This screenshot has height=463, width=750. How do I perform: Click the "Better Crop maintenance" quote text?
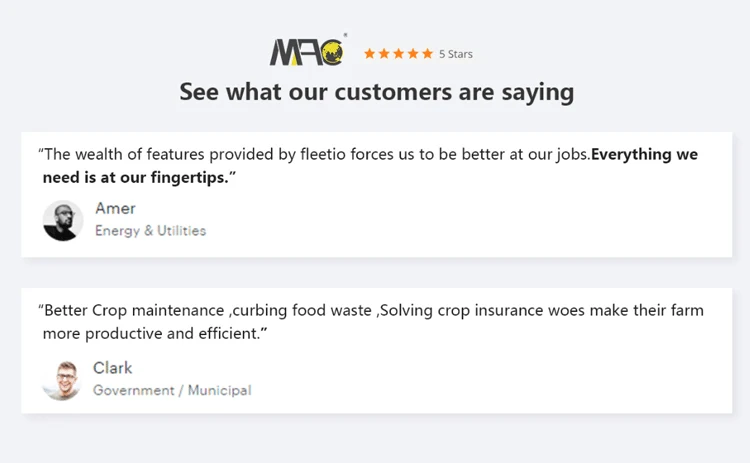[x=130, y=310]
